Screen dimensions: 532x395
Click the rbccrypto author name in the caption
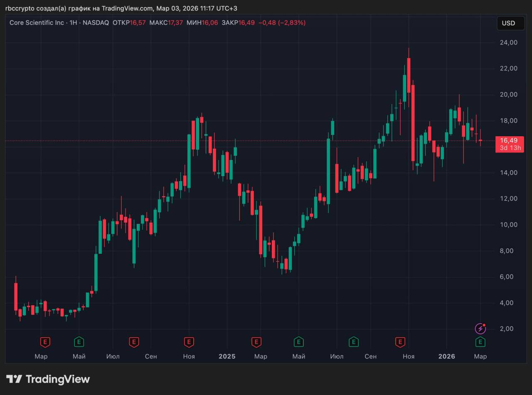(20, 8)
